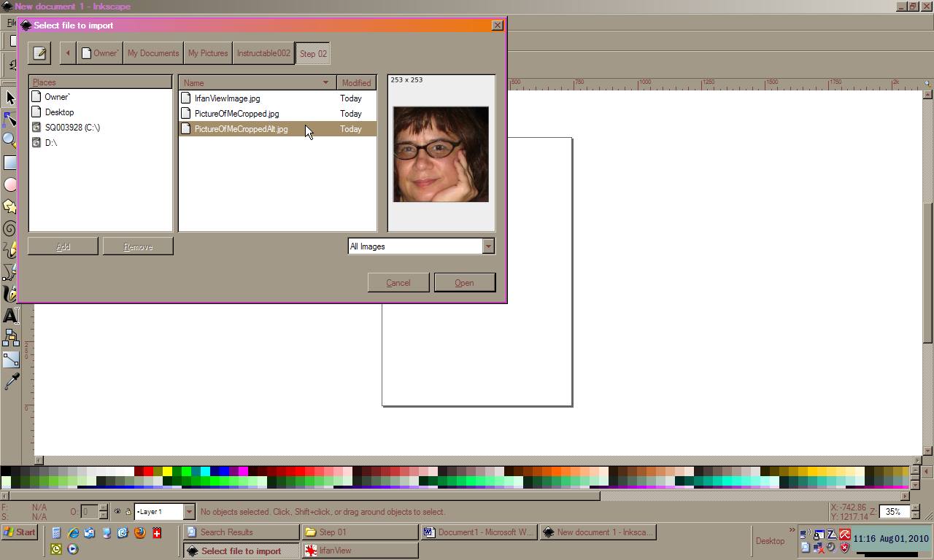Screen dimensions: 934x560
Task: Select the Rectangle tool
Action: (x=9, y=162)
